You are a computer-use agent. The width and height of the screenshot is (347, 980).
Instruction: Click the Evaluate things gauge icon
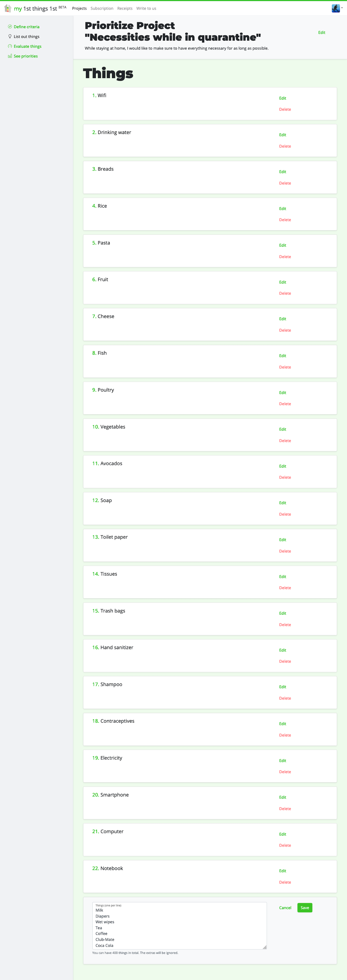pos(10,46)
